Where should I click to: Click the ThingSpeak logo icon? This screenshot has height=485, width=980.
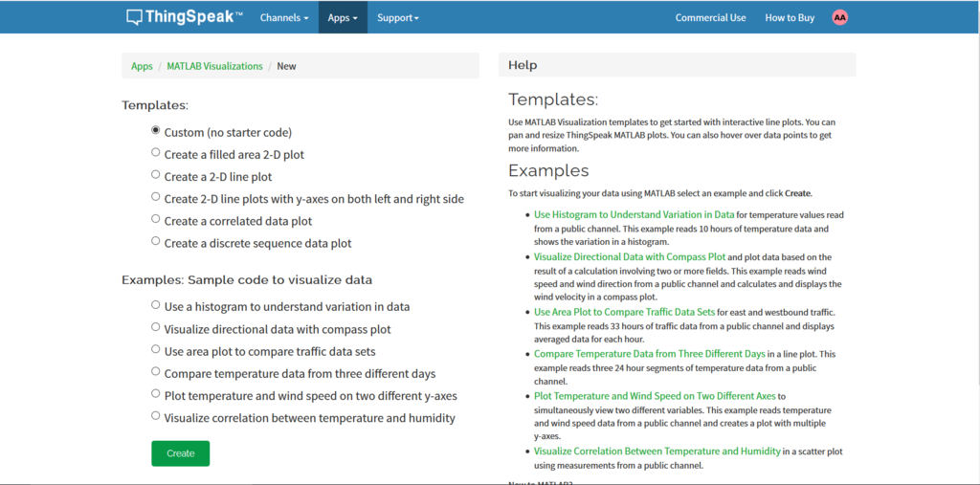pos(135,17)
